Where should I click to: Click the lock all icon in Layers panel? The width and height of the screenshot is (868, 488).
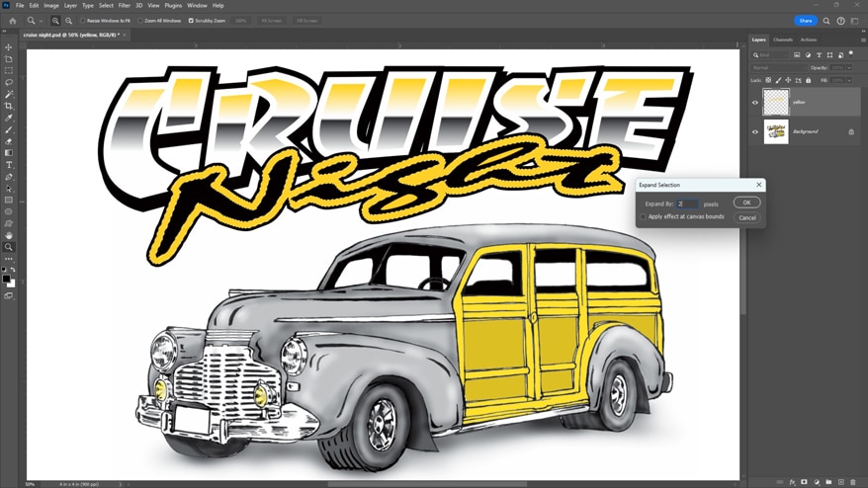809,80
